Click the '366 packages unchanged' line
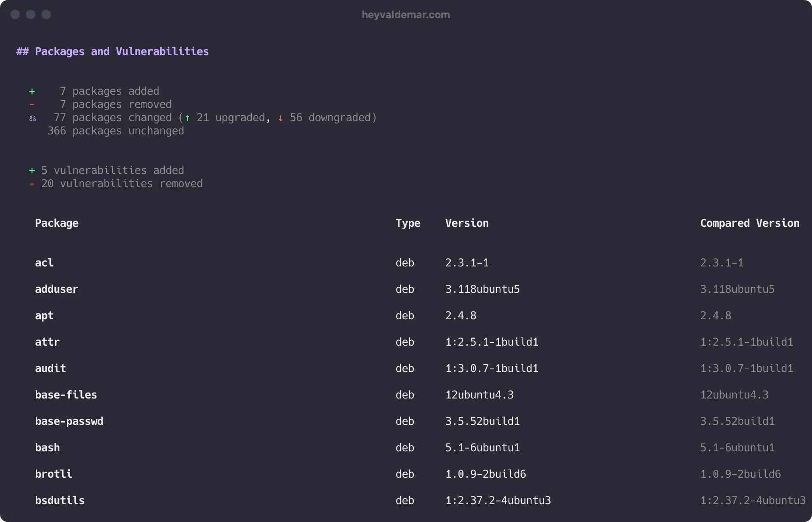The height and width of the screenshot is (522, 812). pos(116,131)
